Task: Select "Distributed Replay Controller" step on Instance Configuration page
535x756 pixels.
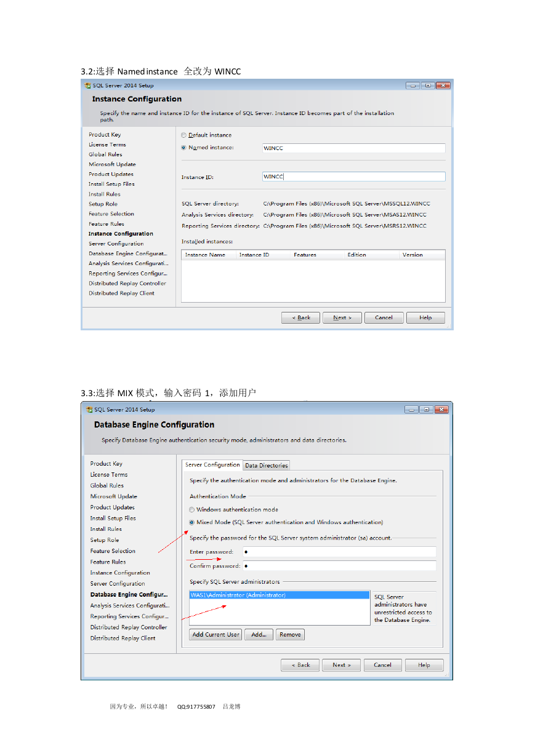Action: pyautogui.click(x=127, y=284)
